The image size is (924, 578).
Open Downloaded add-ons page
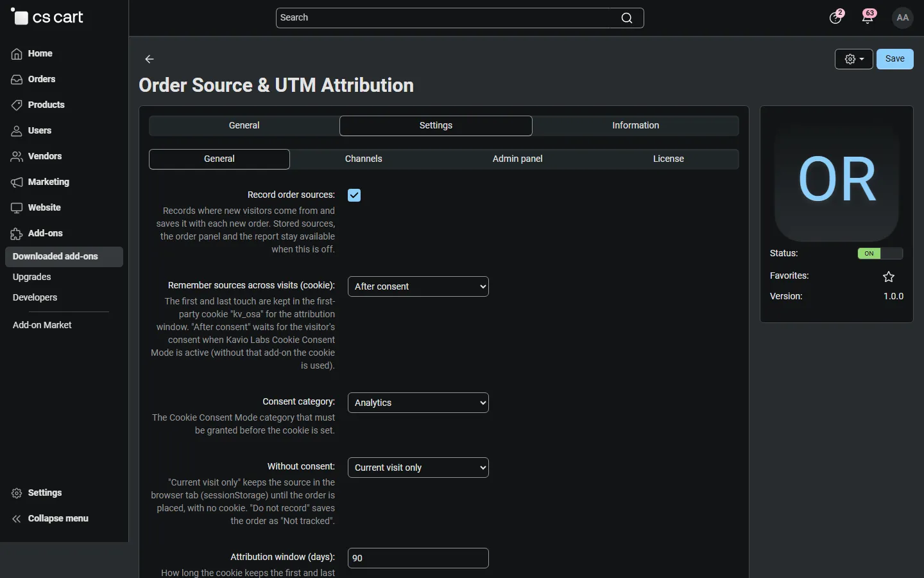point(64,257)
